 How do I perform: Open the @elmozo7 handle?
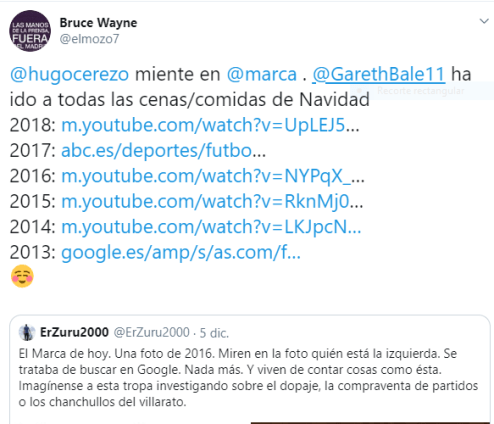(x=89, y=39)
